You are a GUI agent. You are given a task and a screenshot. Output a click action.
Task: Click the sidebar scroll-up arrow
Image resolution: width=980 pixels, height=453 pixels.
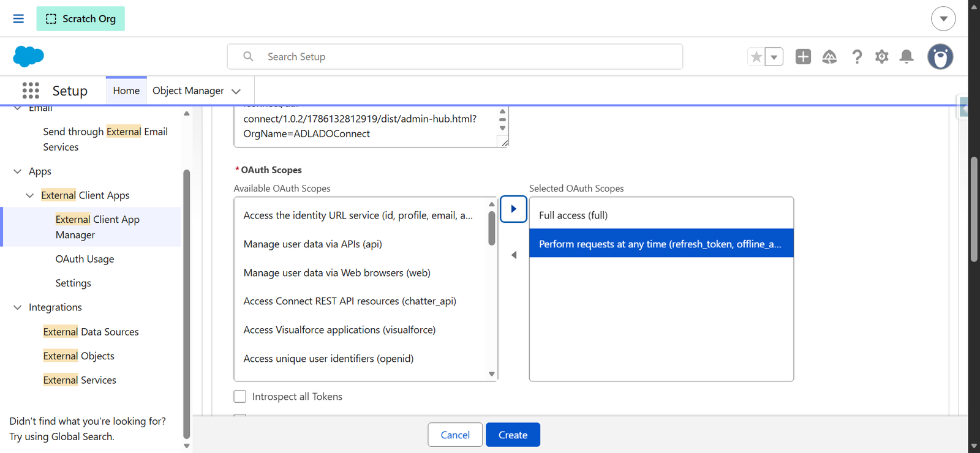(x=187, y=113)
